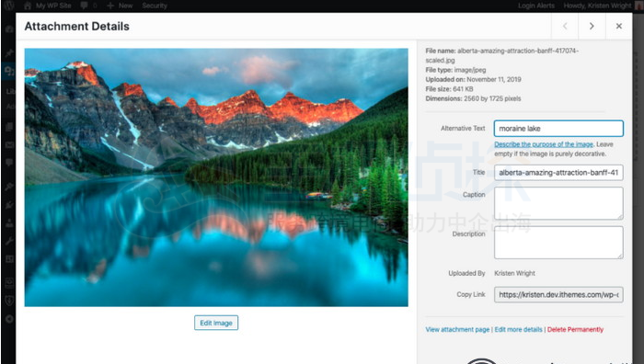Open the Security shield icon in the sidebar
This screenshot has width=644, height=364.
click(9, 301)
